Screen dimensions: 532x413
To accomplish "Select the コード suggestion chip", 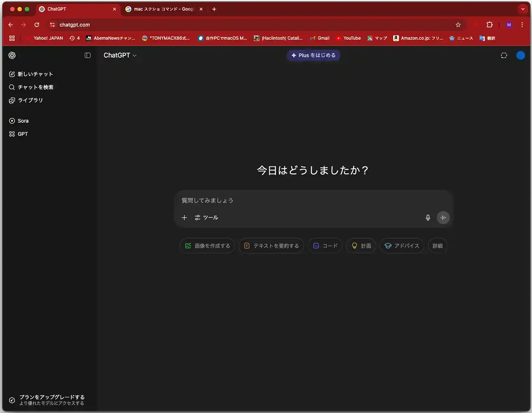I will point(325,246).
